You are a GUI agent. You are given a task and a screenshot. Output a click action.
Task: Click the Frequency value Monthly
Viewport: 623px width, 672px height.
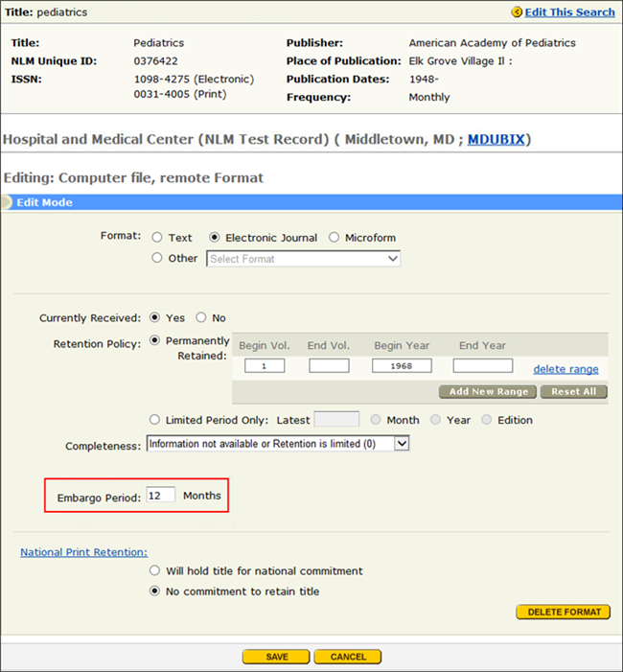click(429, 97)
